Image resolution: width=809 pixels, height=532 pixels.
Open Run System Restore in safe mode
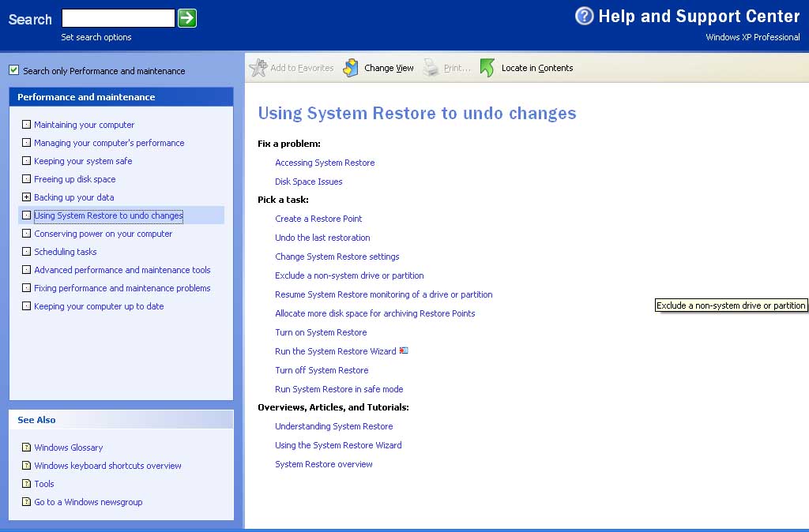339,389
